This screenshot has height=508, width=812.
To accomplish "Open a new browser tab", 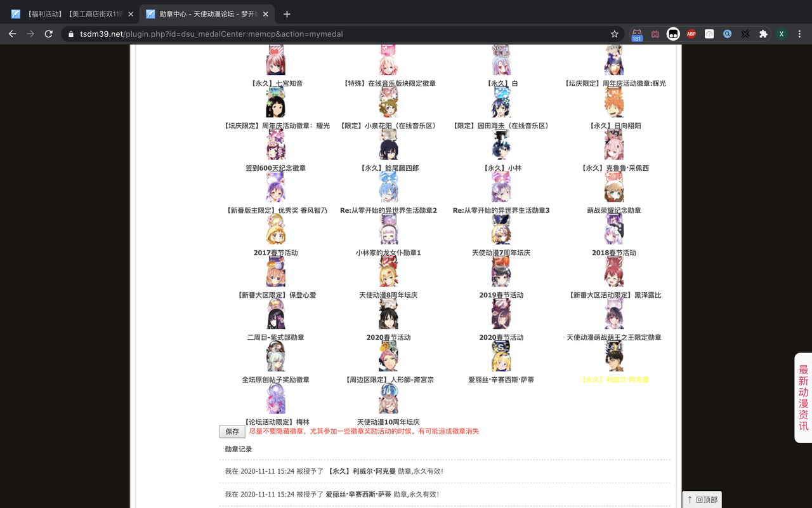I will click(287, 14).
